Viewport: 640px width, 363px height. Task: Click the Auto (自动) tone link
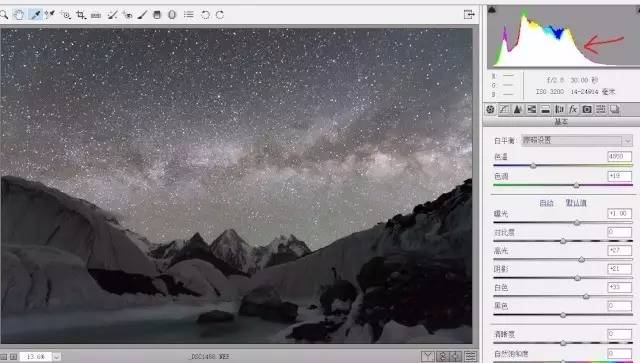click(546, 203)
